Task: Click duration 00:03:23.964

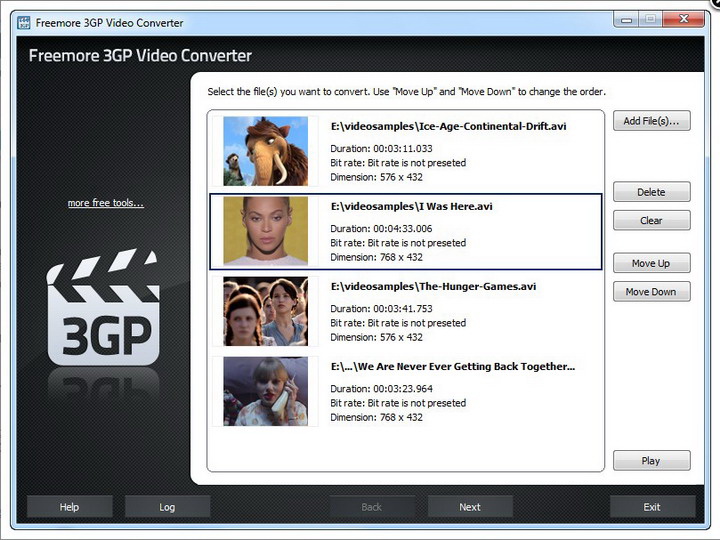Action: (381, 389)
